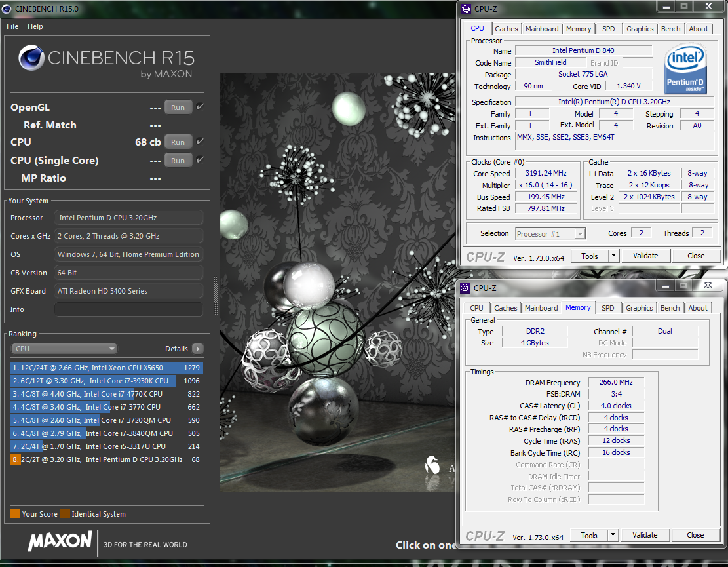Select ranking row Intel Core i5-3317U CPU
The image size is (728, 567).
pos(106,446)
